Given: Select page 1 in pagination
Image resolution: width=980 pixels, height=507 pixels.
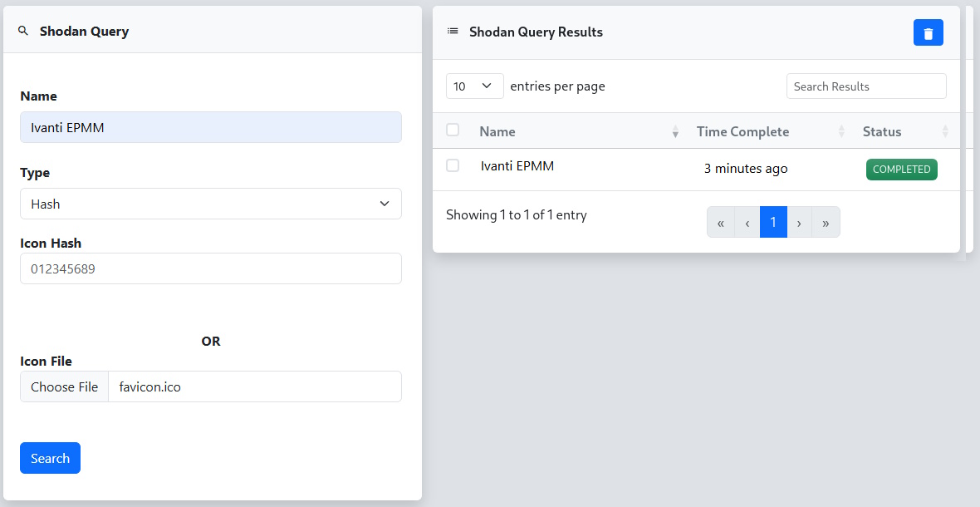Looking at the screenshot, I should [773, 222].
